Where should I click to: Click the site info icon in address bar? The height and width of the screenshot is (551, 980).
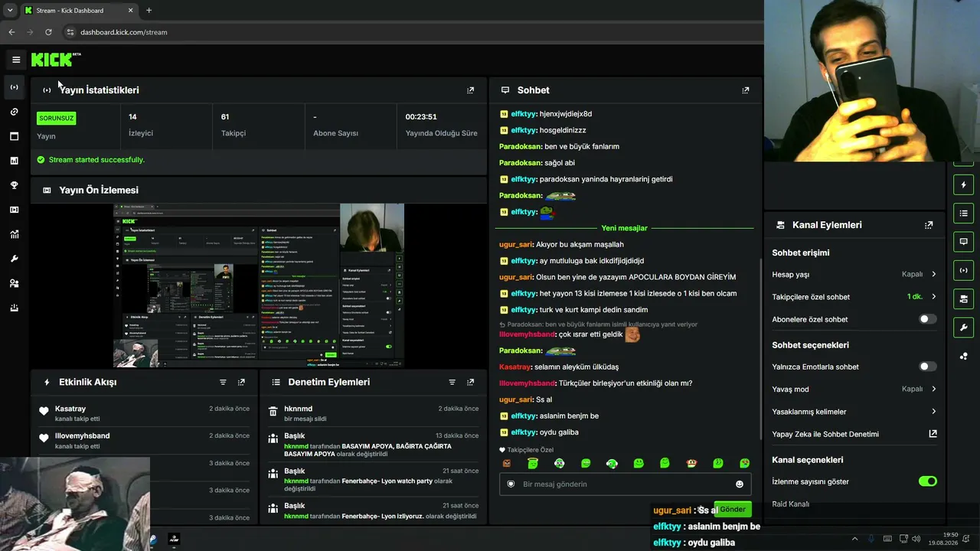(x=70, y=32)
